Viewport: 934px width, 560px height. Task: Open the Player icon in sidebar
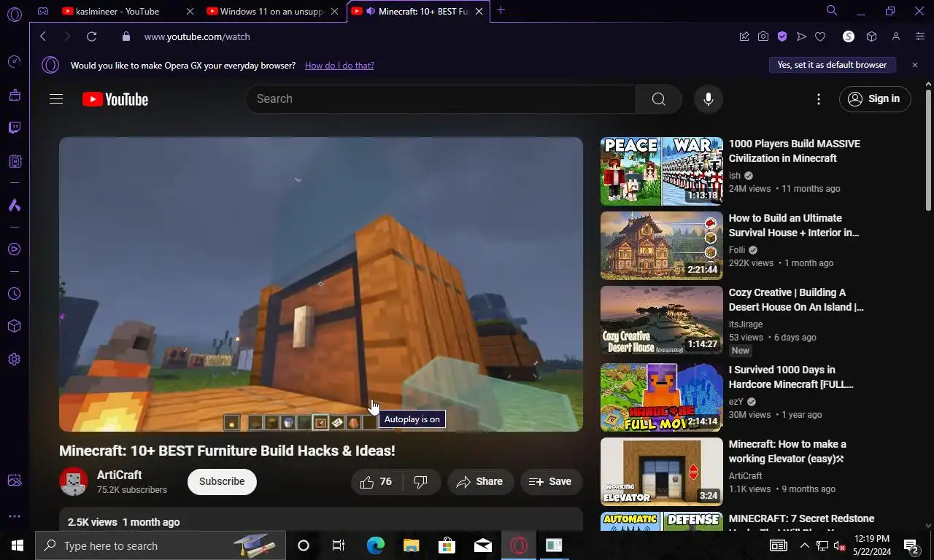(15, 249)
